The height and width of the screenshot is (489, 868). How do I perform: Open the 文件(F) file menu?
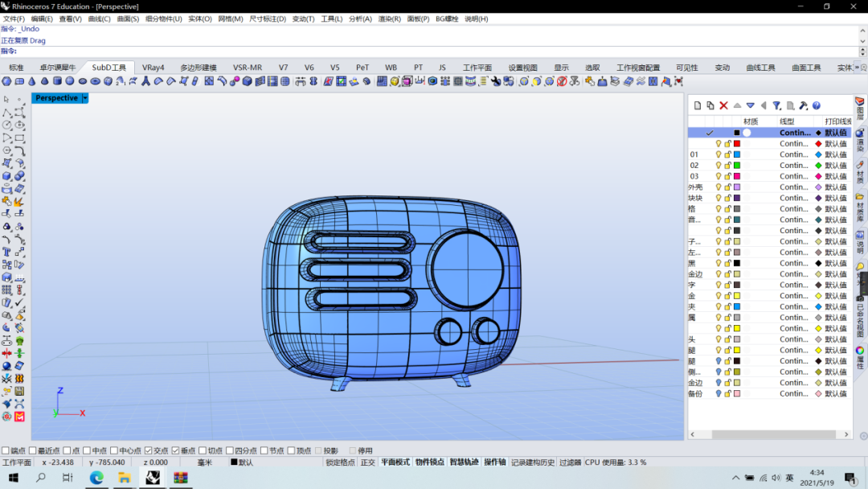pos(14,18)
